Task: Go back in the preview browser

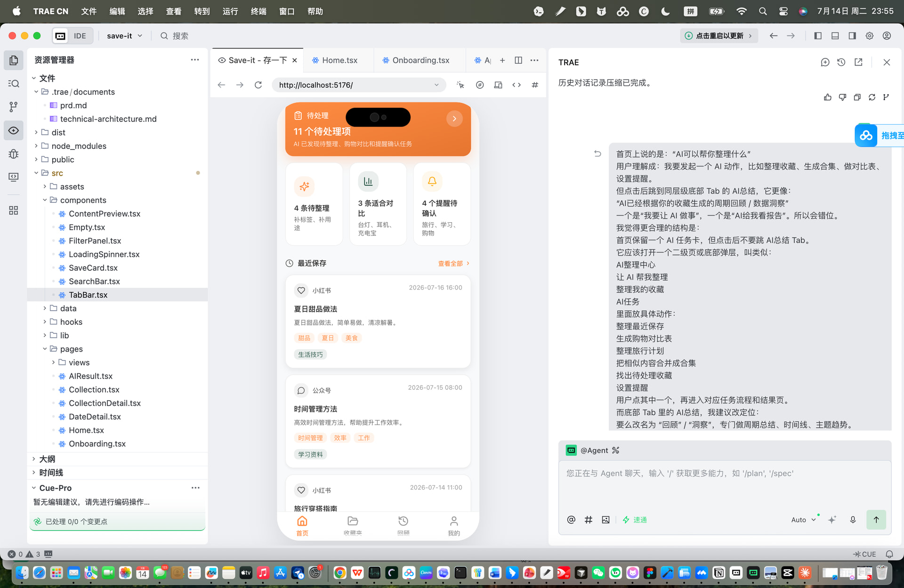Action: click(x=221, y=85)
